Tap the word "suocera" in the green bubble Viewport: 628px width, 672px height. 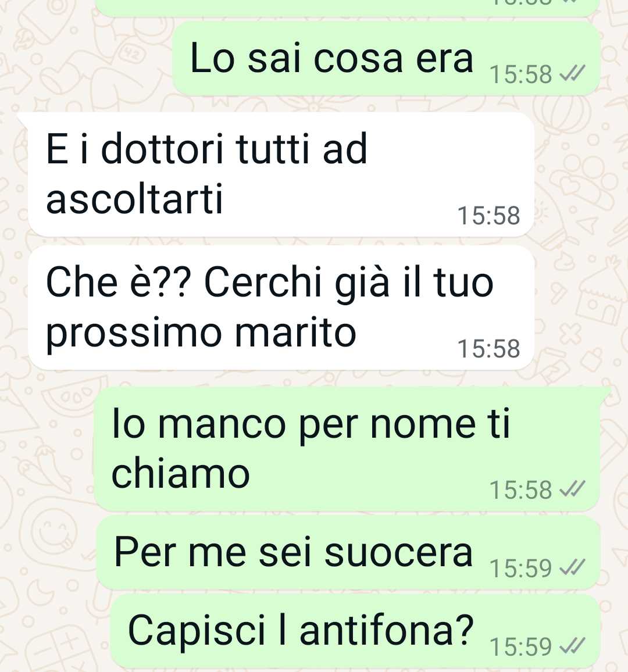[x=399, y=552]
